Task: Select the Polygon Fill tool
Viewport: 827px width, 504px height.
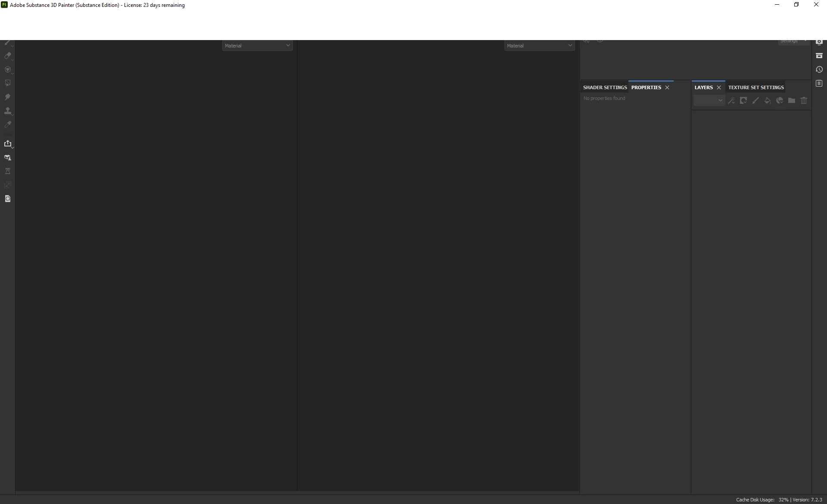Action: 7,83
